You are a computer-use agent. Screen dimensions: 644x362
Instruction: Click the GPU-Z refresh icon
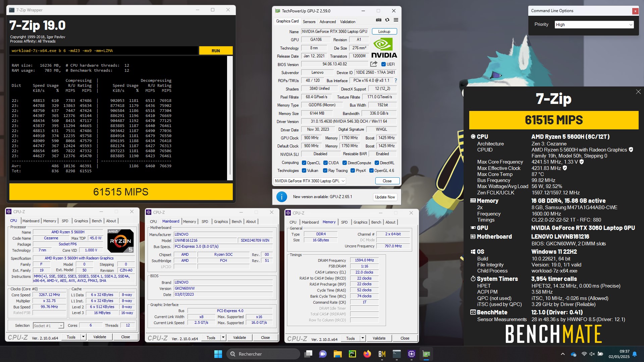click(387, 20)
